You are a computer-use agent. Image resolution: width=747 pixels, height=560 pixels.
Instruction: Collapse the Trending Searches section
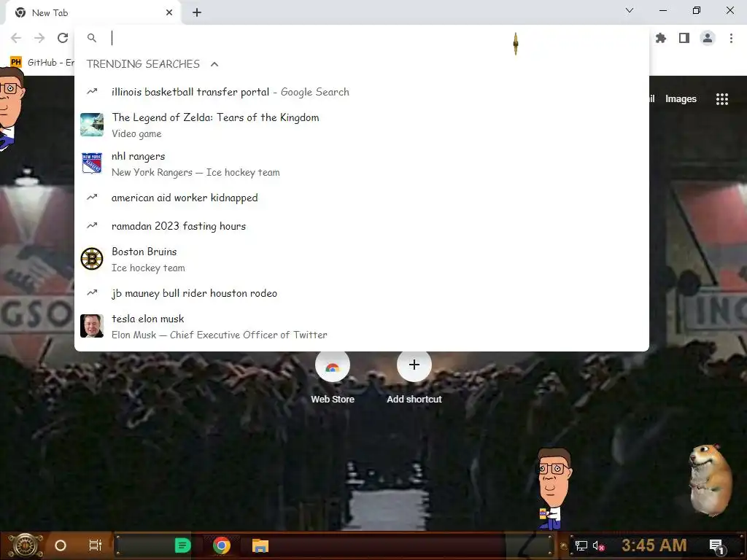click(214, 64)
